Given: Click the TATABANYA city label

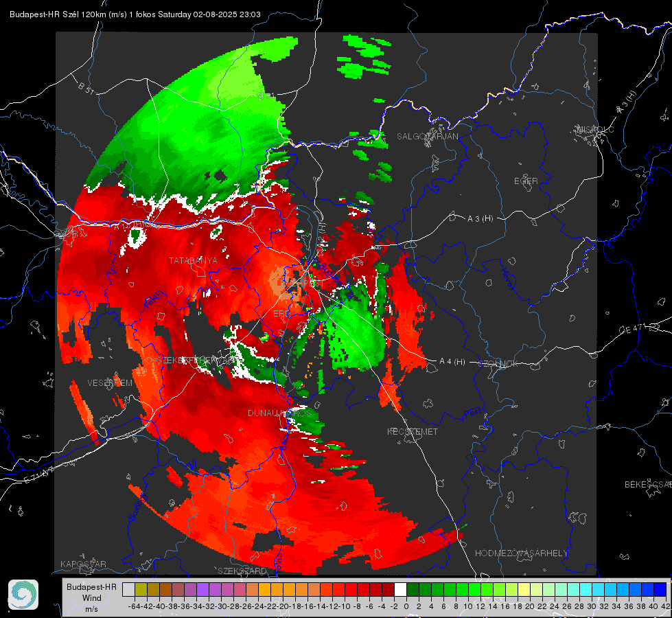Looking at the screenshot, I should click(x=193, y=260).
